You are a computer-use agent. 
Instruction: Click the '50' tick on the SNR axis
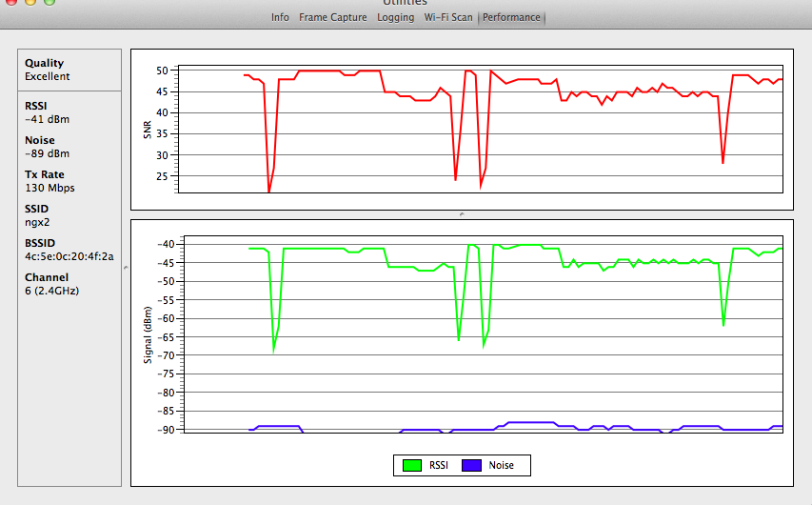pyautogui.click(x=162, y=71)
